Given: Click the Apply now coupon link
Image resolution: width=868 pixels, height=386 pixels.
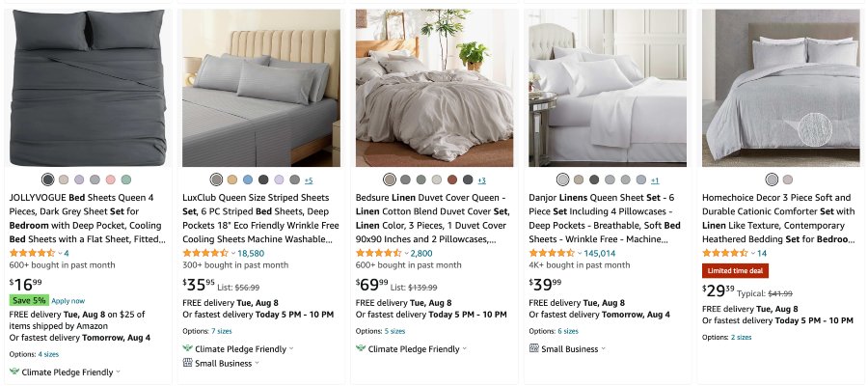Looking at the screenshot, I should pyautogui.click(x=68, y=301).
